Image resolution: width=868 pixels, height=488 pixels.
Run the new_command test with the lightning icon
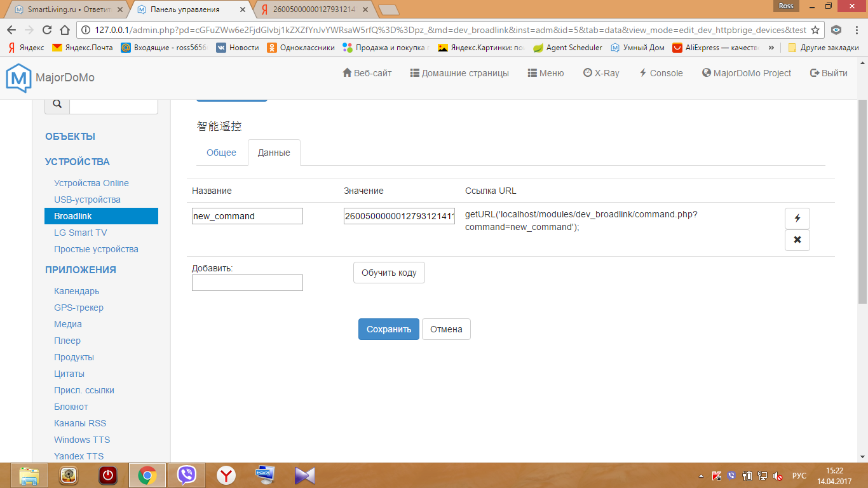(797, 218)
